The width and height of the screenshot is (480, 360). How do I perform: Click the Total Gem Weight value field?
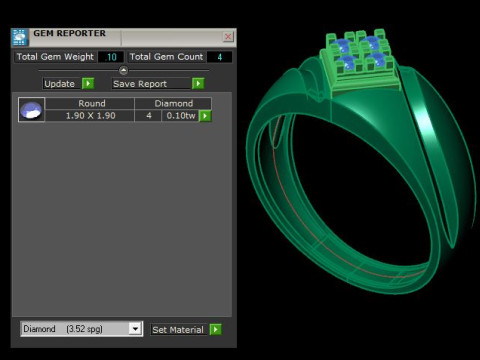click(111, 57)
